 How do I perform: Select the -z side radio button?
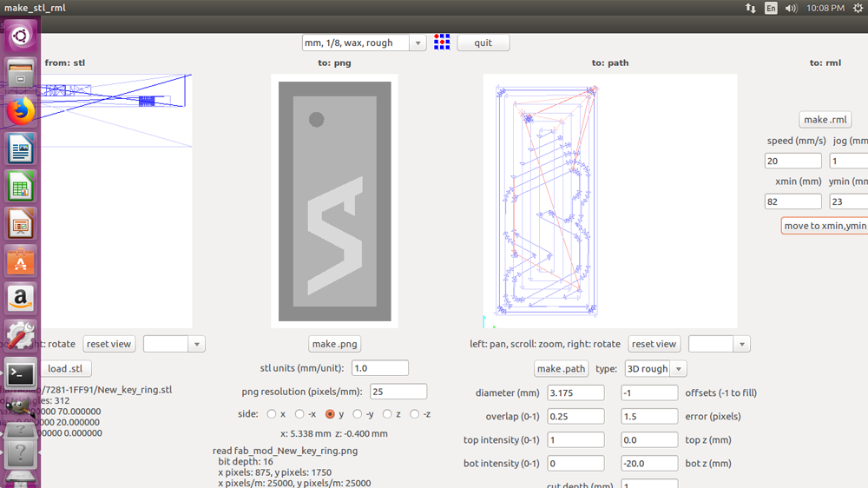pos(415,414)
